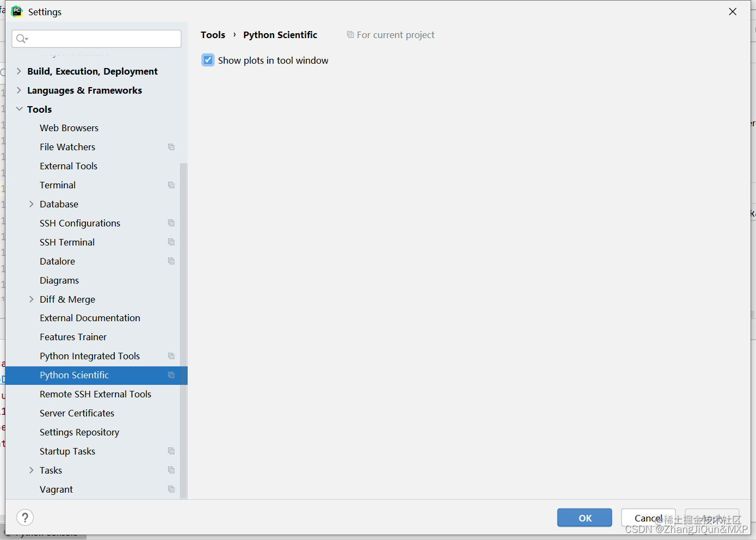Click project-level icon beside File Watchers

pos(171,147)
